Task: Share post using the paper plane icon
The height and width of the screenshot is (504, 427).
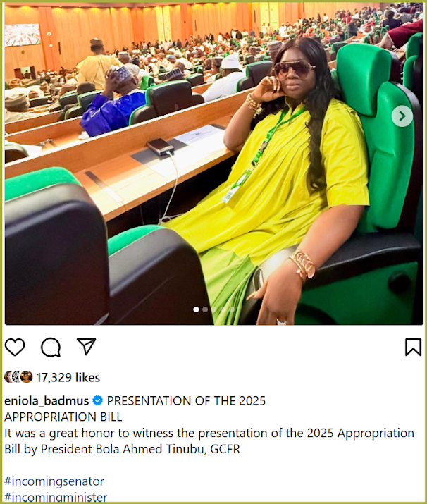Action: 86,347
